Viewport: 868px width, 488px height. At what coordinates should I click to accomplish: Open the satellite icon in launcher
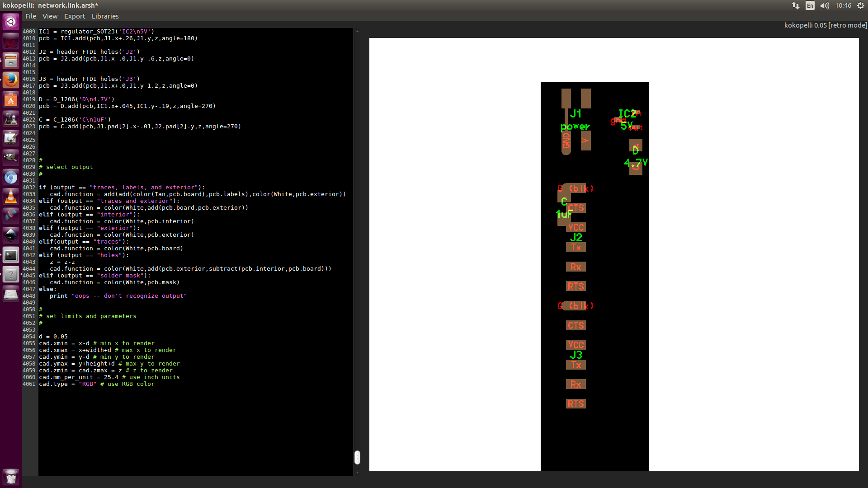click(x=11, y=216)
